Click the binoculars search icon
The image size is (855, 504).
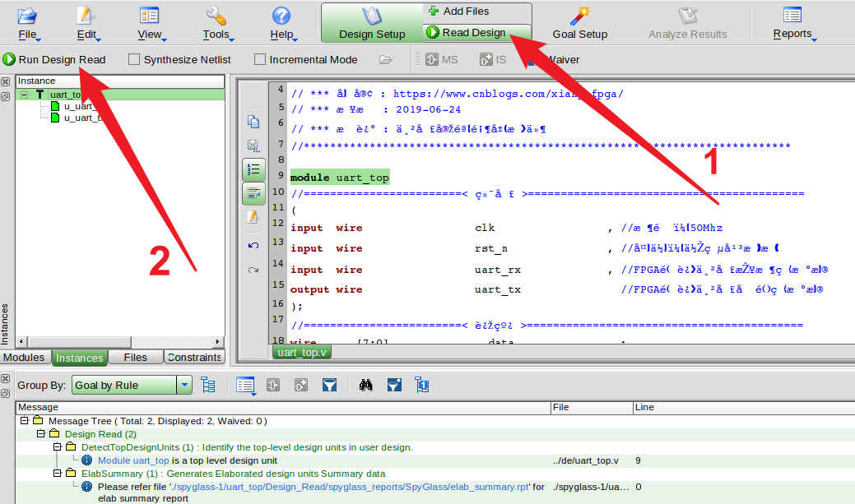tap(367, 385)
